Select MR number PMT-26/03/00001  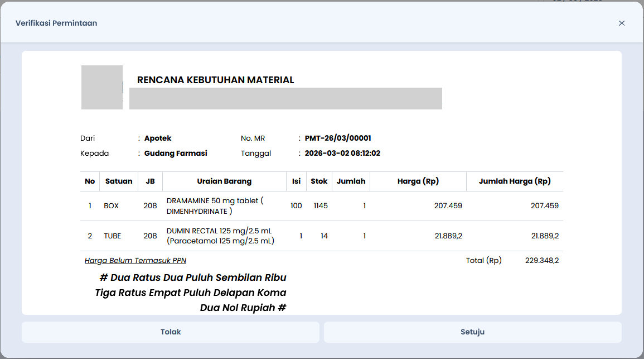(x=337, y=138)
